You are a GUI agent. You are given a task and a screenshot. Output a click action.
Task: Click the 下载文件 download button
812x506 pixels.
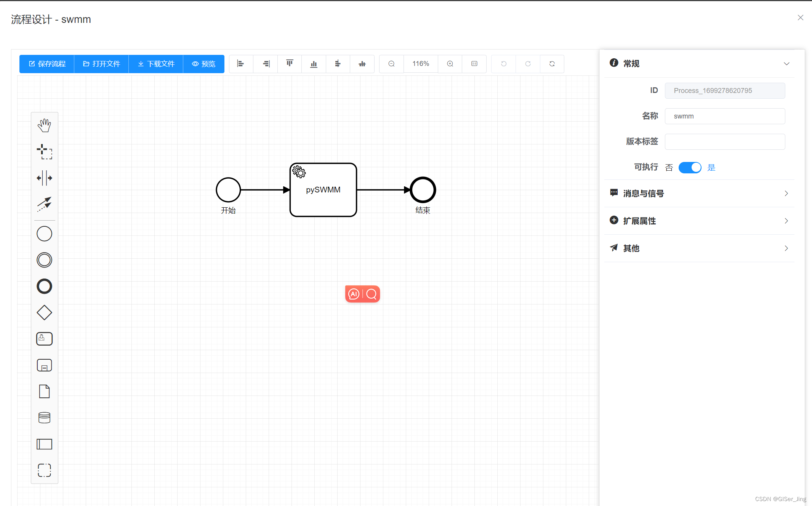pyautogui.click(x=156, y=64)
